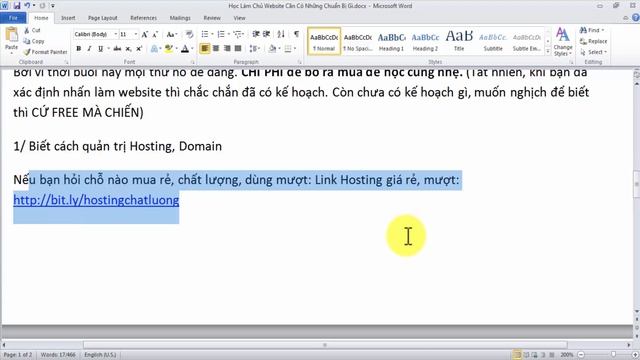The height and width of the screenshot is (360, 640).
Task: Switch to the Insert tab
Action: point(68,18)
